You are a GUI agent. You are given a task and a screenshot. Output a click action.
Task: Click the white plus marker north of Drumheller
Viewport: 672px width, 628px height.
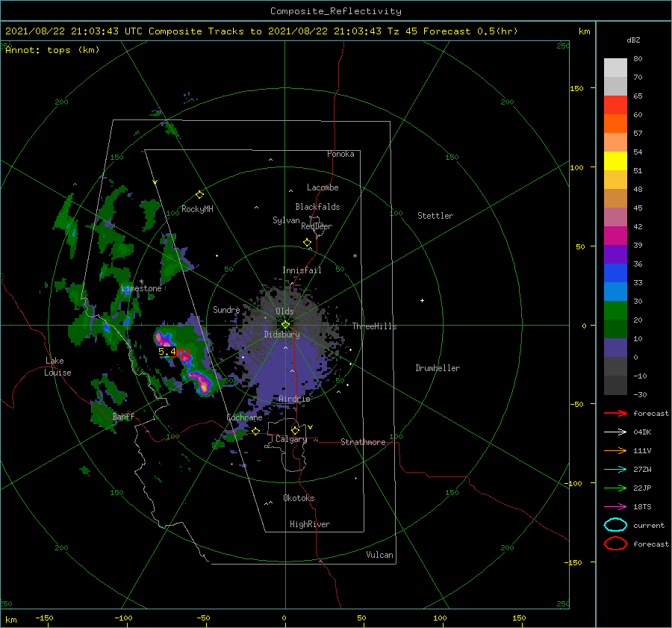coord(422,300)
